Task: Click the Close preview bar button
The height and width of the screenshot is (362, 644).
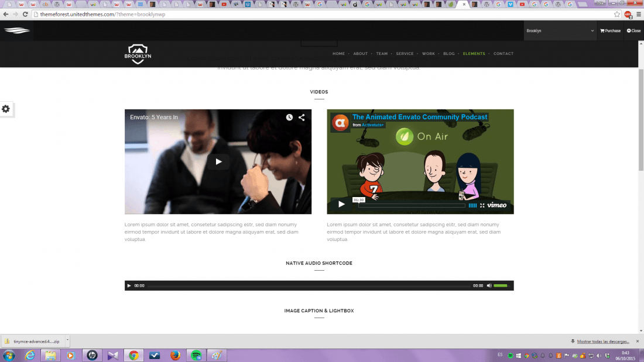Action: 633,31
